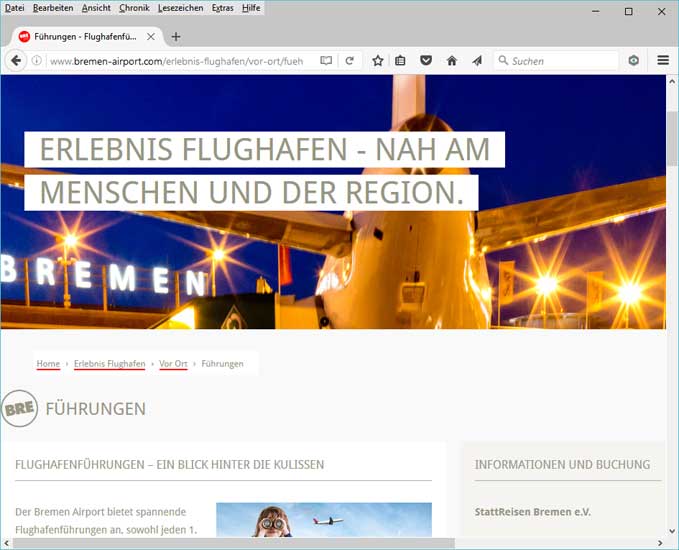The height and width of the screenshot is (550, 679).
Task: Click the FÜHRUNGEN page heading
Action: [96, 409]
